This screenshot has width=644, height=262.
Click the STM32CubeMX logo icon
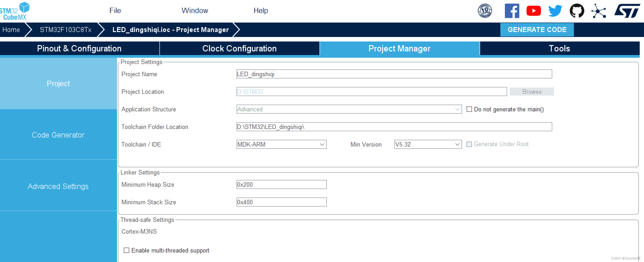click(x=14, y=11)
